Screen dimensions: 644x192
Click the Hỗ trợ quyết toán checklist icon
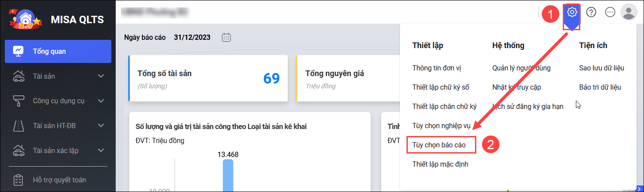click(18, 180)
